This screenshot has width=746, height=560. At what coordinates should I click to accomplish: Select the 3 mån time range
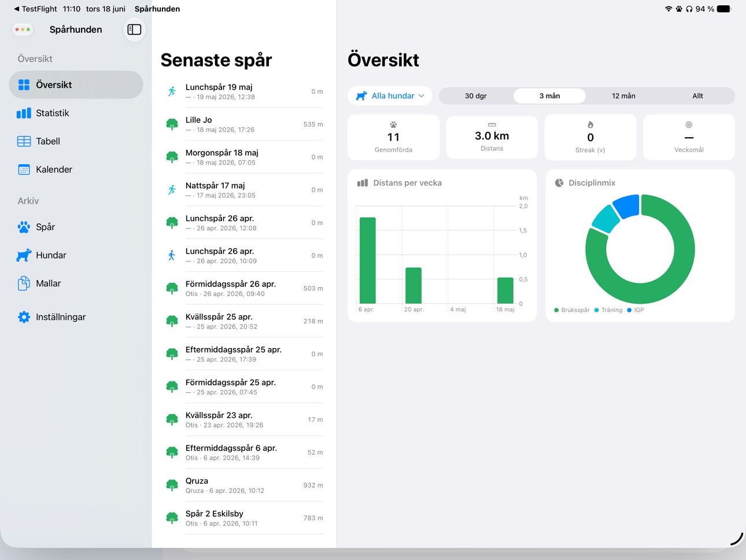pyautogui.click(x=549, y=96)
